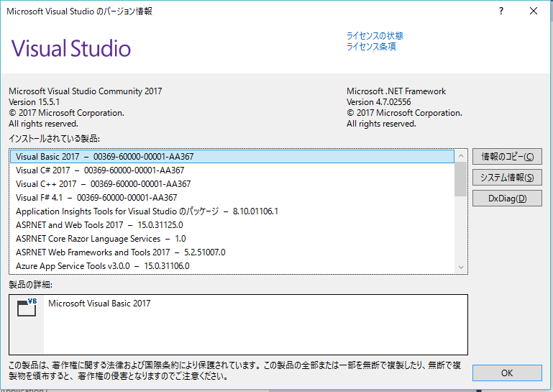
Task: Open the ライセンスの状態 link
Action: tap(375, 36)
